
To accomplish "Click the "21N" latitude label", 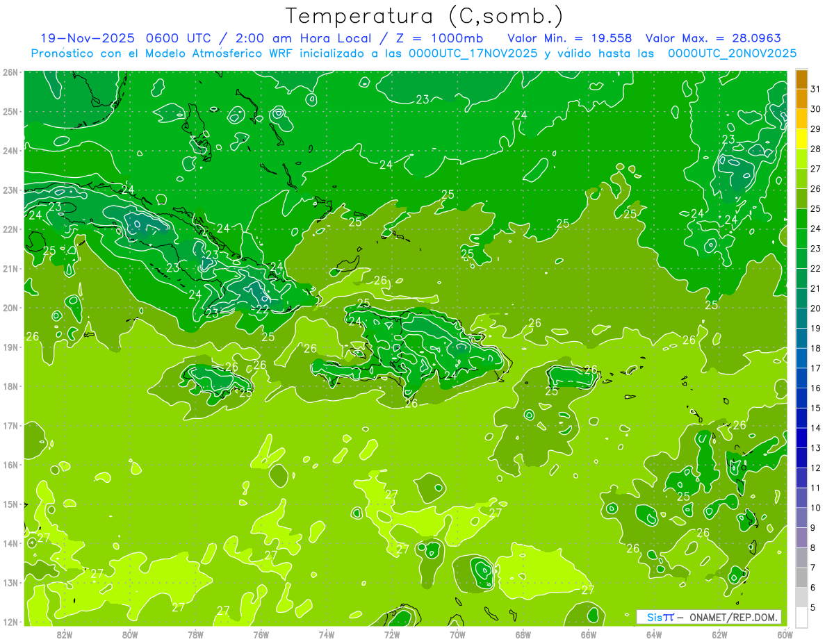I will (10, 268).
